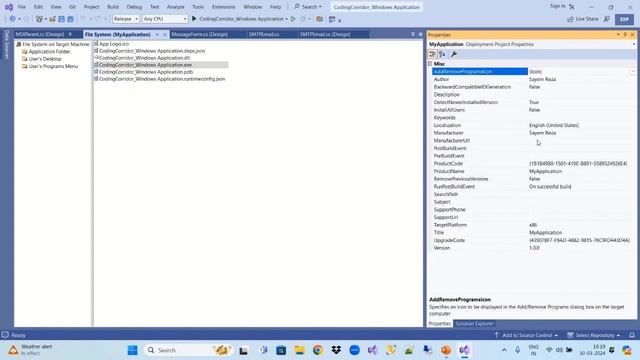The width and height of the screenshot is (640, 360).
Task: Switch to MessageForm.cs [Design] tab
Action: pyautogui.click(x=200, y=34)
